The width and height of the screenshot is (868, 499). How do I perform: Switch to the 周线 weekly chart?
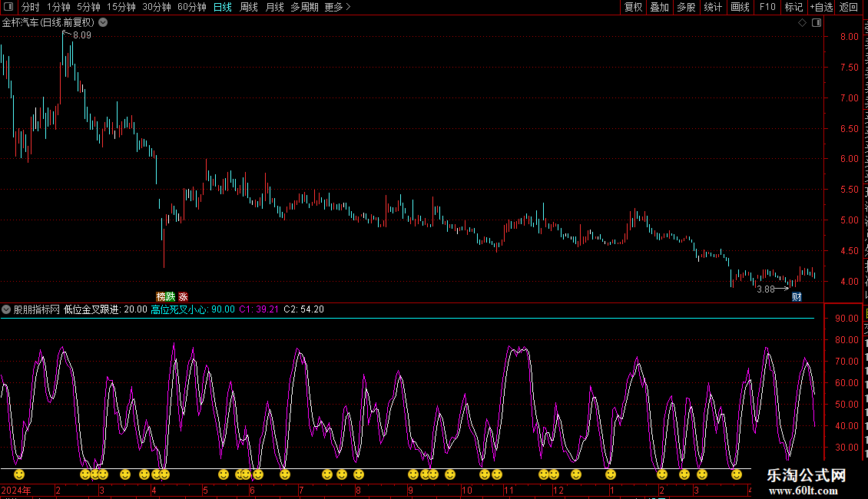click(249, 7)
